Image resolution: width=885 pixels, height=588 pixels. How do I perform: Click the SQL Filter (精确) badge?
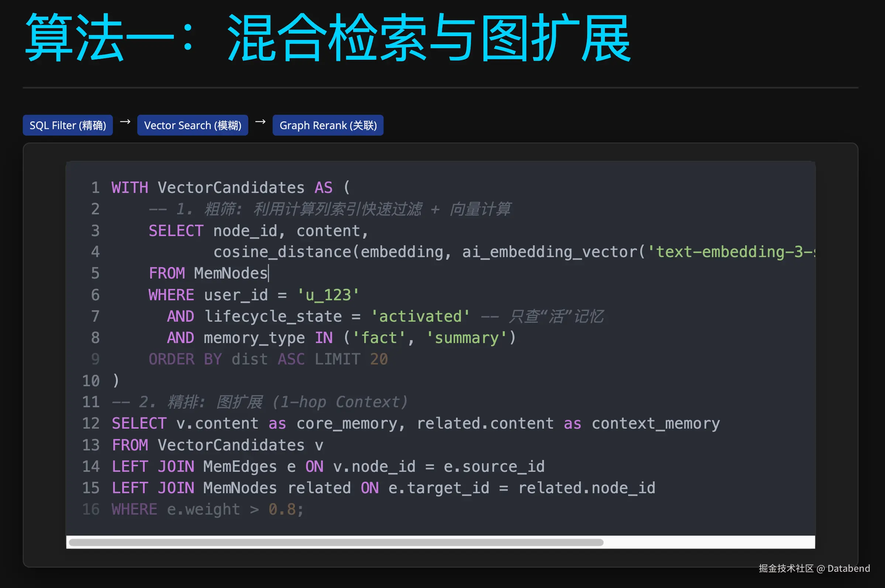tap(68, 125)
